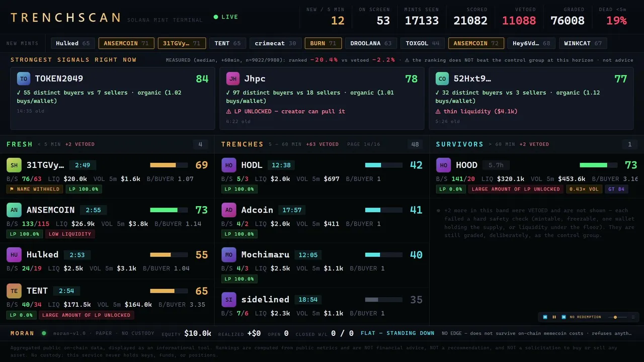Click the HO avatar for HODL row
The width and height of the screenshot is (644, 362).
pyautogui.click(x=229, y=165)
